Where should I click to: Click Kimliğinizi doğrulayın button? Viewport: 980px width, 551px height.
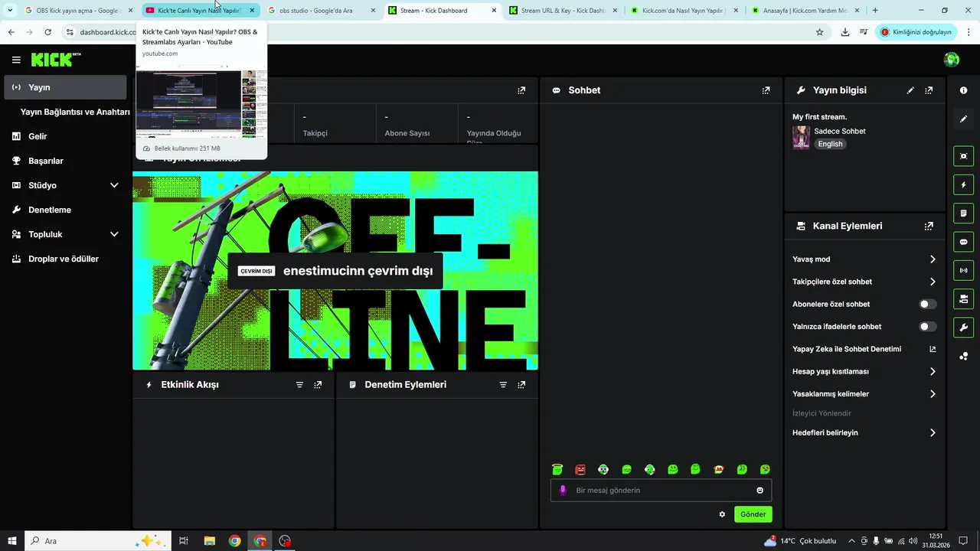916,32
